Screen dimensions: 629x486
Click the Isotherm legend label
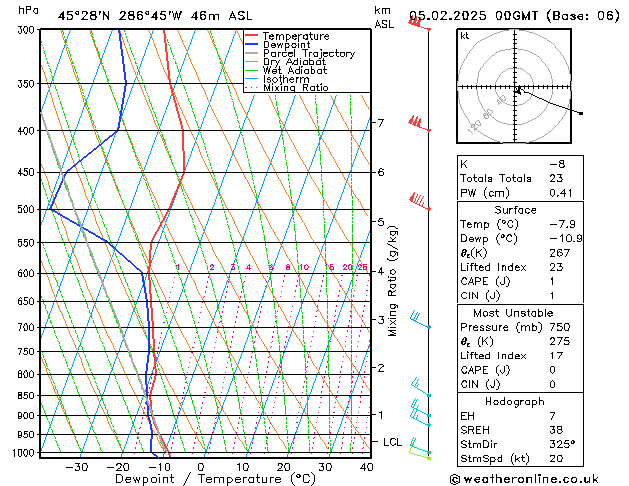pos(286,79)
